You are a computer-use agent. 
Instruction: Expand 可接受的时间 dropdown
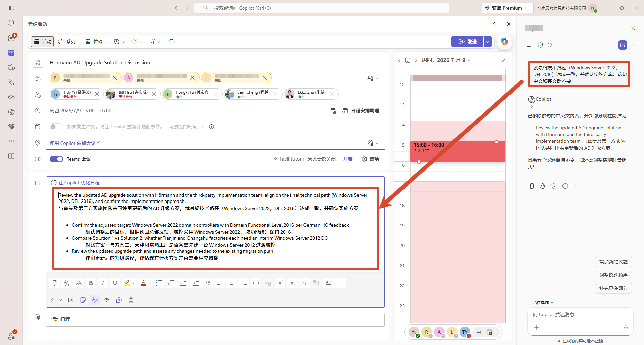pyautogui.click(x=186, y=127)
